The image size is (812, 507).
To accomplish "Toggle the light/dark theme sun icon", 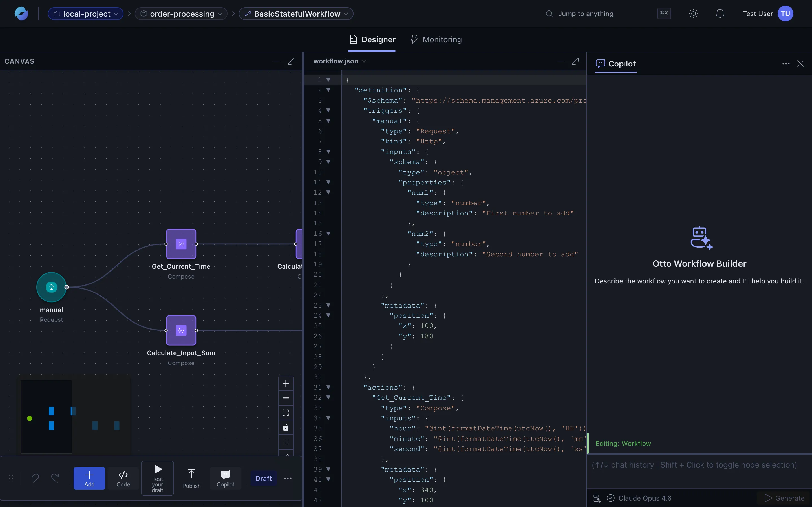I will (693, 14).
